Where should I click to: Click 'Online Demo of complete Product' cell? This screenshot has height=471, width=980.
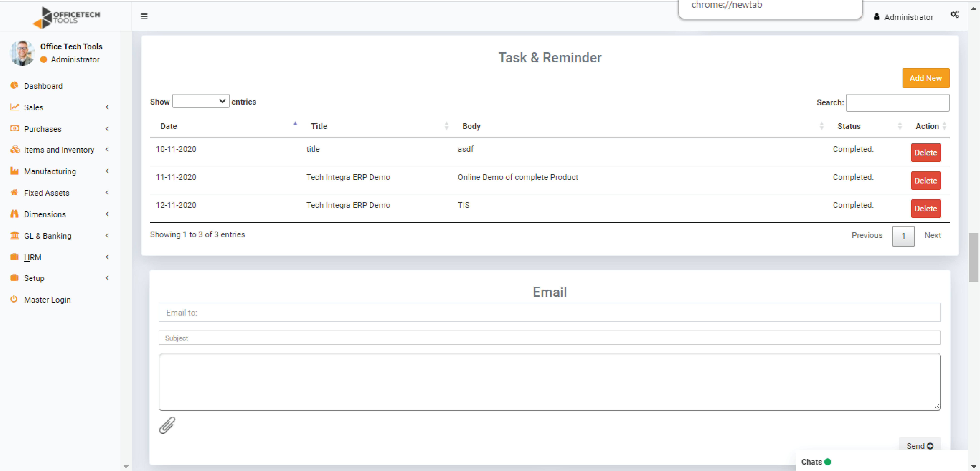(517, 177)
